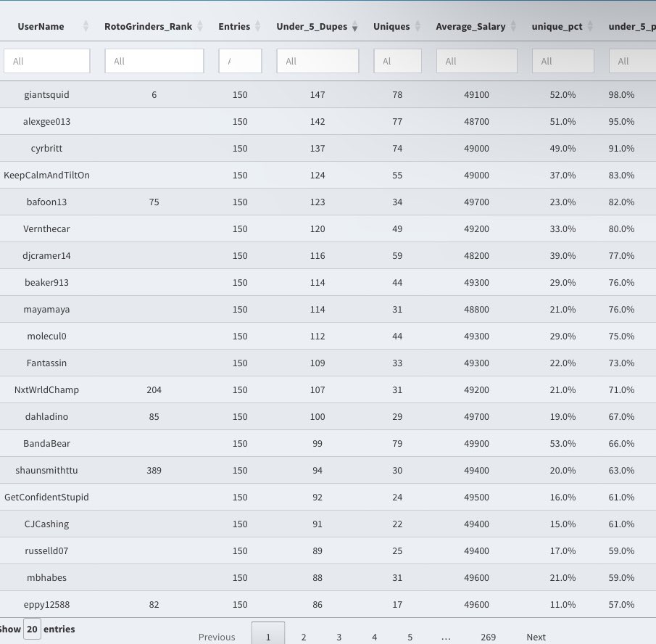This screenshot has height=644, width=656.
Task: Filter the Uniques column input
Action: tap(397, 61)
